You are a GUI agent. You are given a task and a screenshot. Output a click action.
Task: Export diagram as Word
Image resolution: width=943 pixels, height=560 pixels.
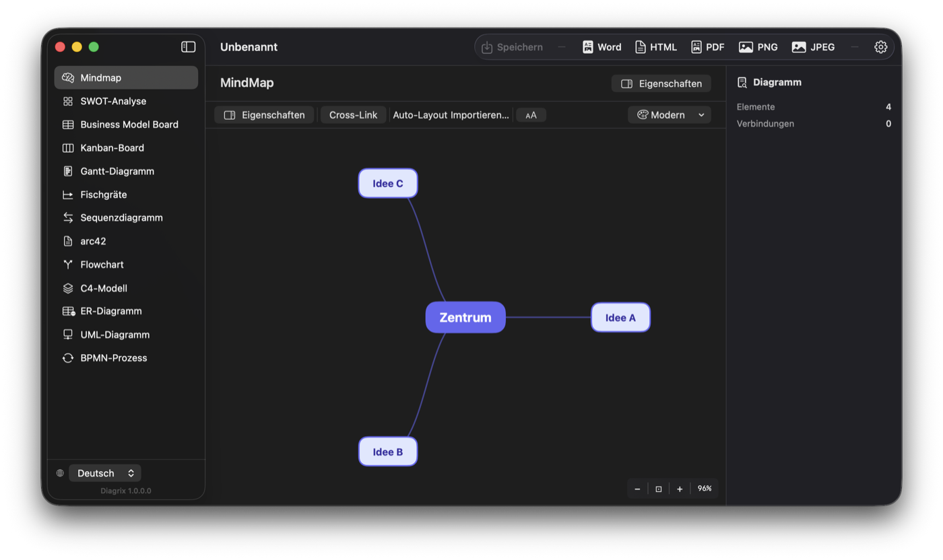tap(601, 47)
